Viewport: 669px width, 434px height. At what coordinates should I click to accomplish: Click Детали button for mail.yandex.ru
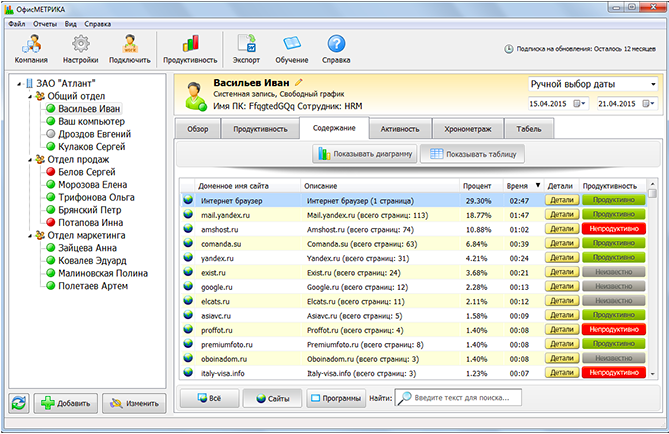click(x=560, y=215)
